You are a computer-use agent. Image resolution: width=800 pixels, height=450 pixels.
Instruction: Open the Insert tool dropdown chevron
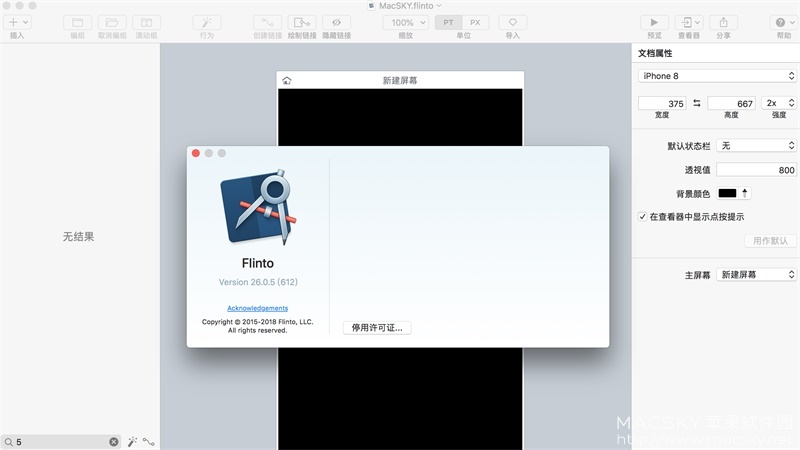(x=26, y=22)
